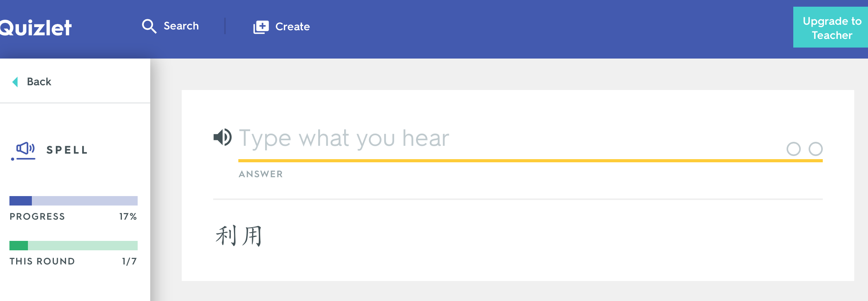The height and width of the screenshot is (301, 868).
Task: Click the magnifying glass search icon
Action: coord(149,26)
